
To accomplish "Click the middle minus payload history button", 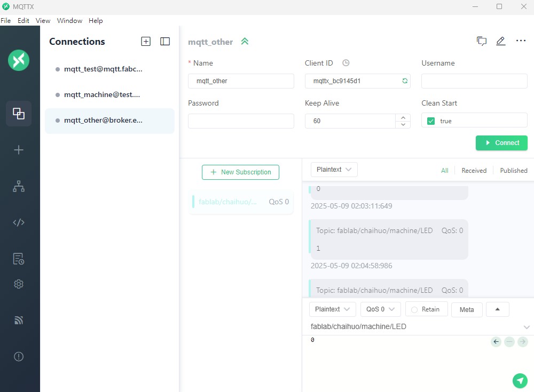I will click(x=509, y=342).
